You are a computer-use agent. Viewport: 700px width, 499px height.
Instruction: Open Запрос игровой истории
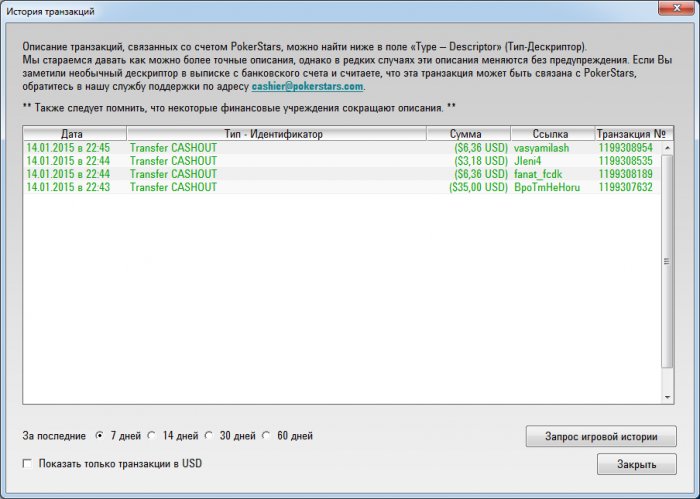point(601,437)
